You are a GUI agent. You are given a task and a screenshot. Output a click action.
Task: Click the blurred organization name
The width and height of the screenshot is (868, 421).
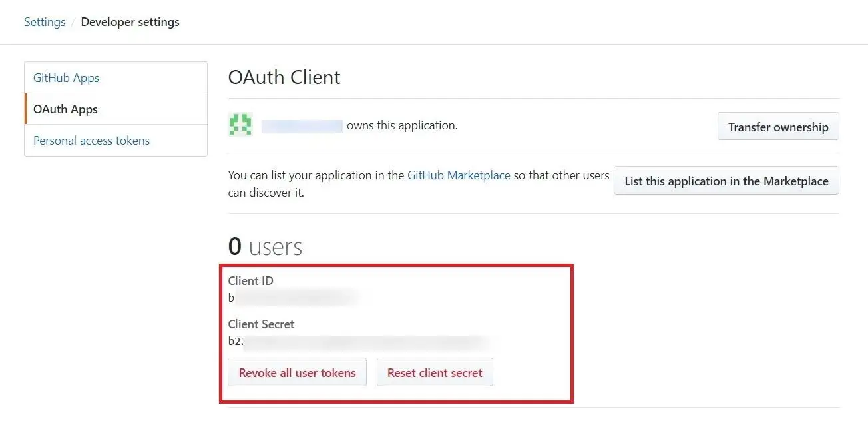pos(302,125)
